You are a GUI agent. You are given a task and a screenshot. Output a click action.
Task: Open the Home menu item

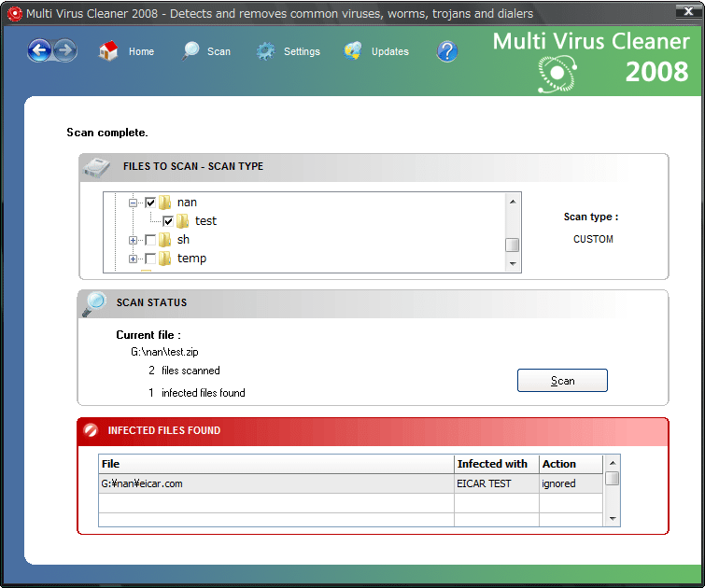coord(141,51)
